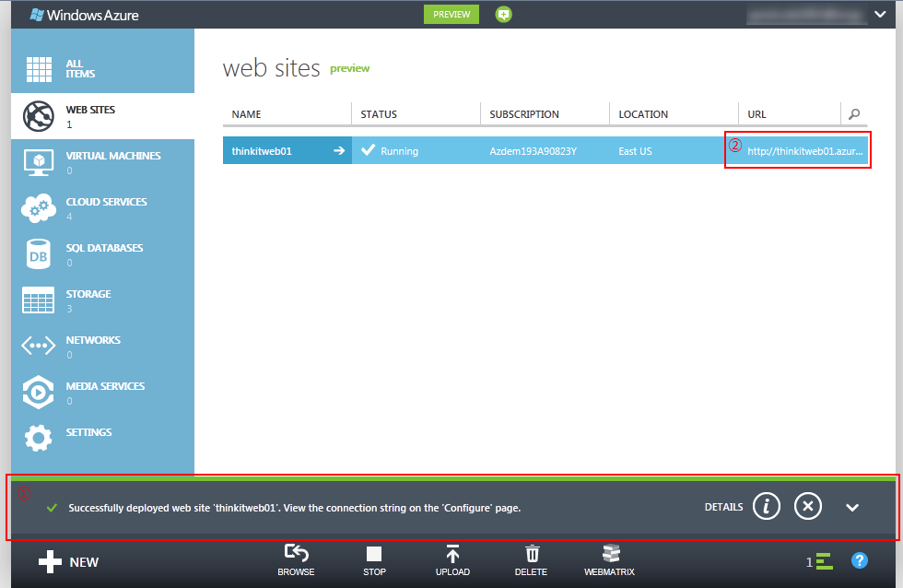The height and width of the screenshot is (588, 903).
Task: Sort by LOCATION column header
Action: click(643, 114)
